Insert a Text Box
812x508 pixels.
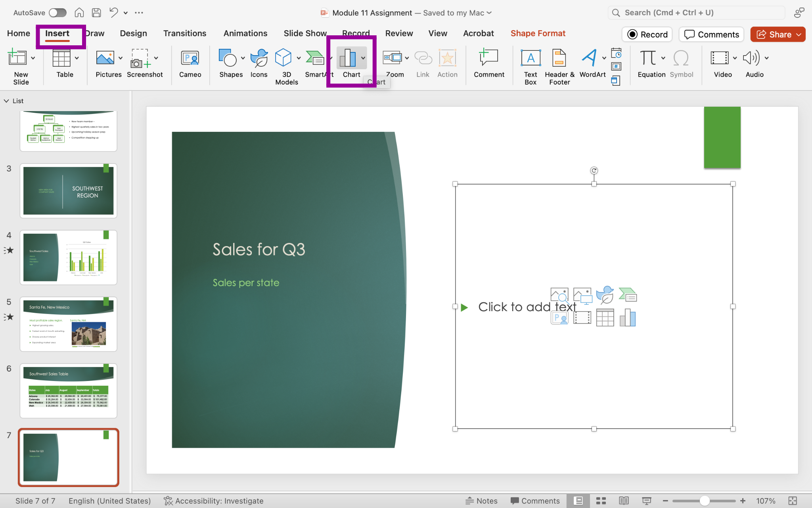pyautogui.click(x=530, y=58)
